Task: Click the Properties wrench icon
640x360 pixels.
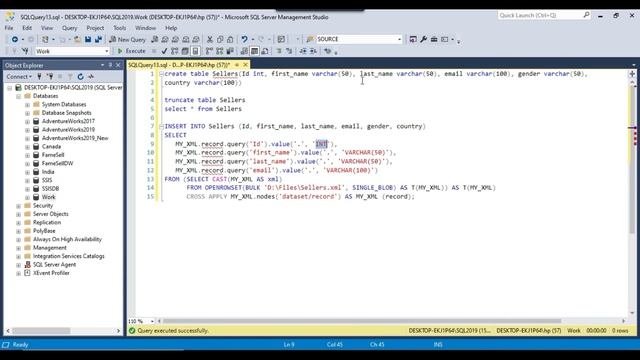Action: pos(423,39)
